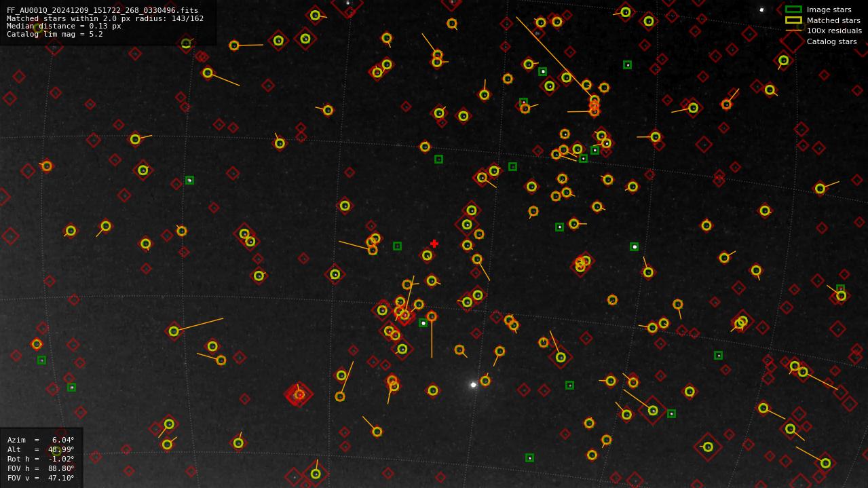Click the yellow Matched stars legend swatch

(x=793, y=20)
